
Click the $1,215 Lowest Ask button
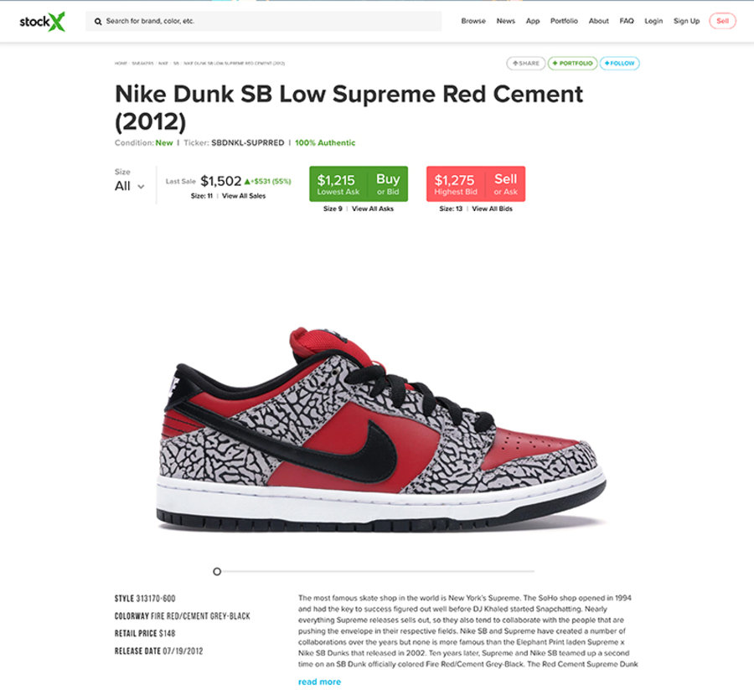coord(338,183)
